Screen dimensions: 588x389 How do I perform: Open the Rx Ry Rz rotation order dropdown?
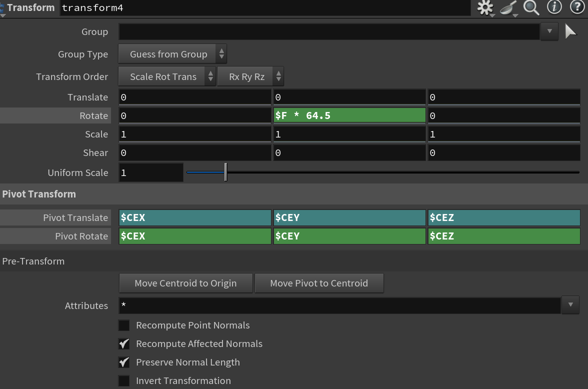pyautogui.click(x=250, y=76)
